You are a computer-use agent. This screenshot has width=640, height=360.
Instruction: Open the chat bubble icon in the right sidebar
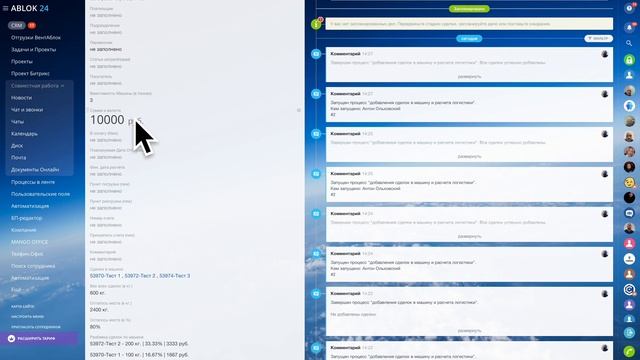point(629,213)
